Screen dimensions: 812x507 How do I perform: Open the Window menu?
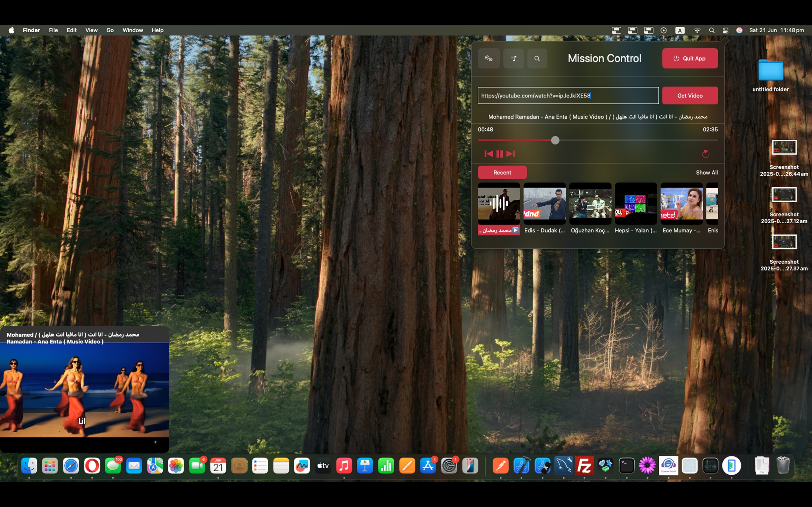133,30
